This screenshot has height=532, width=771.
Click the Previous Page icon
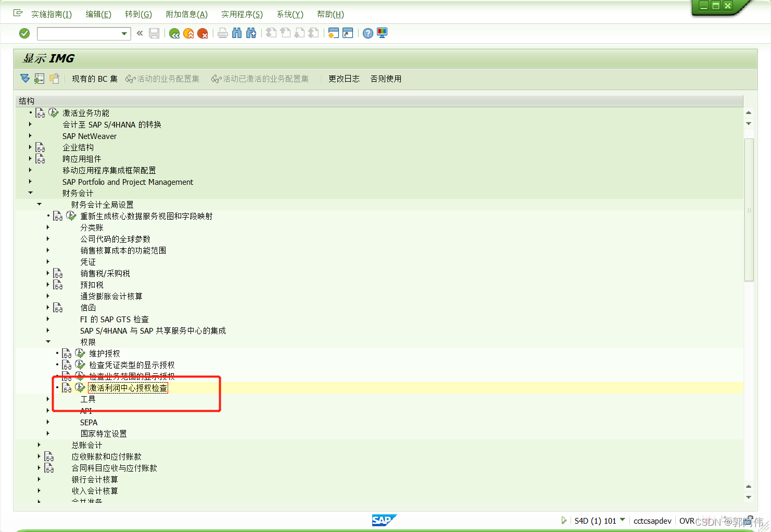285,33
